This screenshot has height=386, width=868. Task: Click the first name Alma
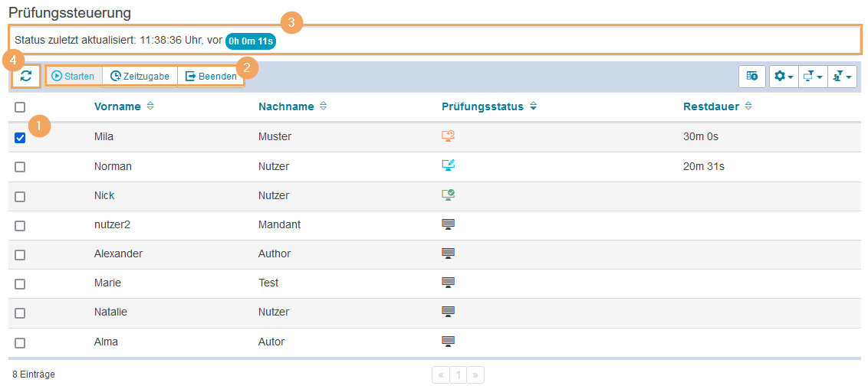(106, 342)
